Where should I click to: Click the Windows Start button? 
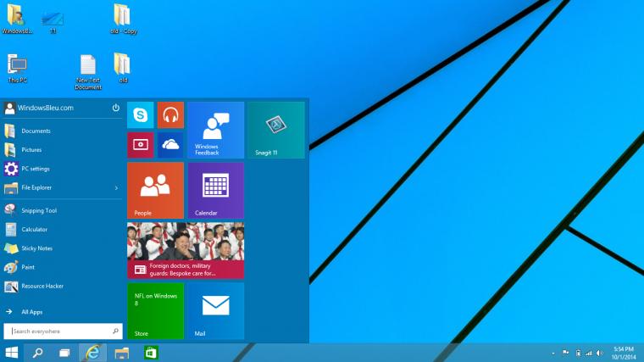(x=12, y=353)
